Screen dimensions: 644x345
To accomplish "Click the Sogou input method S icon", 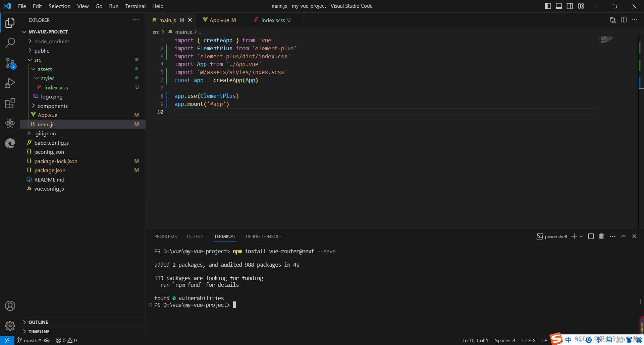I will pyautogui.click(x=556, y=339).
